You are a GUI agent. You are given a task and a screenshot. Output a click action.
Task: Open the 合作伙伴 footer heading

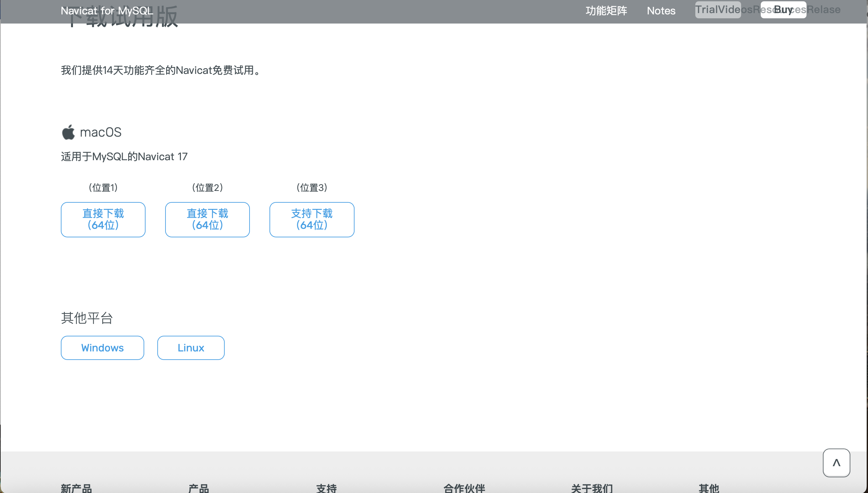point(464,488)
